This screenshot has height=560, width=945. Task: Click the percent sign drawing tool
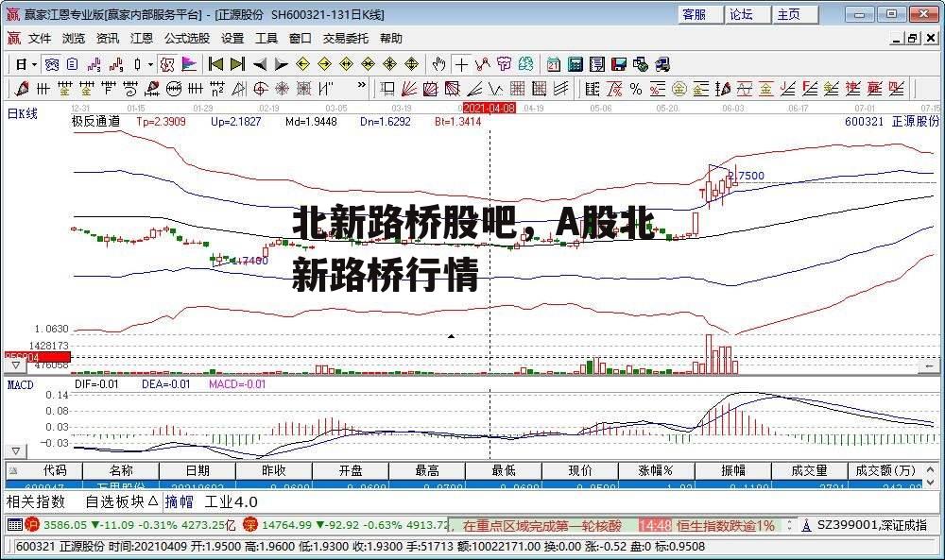(636, 89)
